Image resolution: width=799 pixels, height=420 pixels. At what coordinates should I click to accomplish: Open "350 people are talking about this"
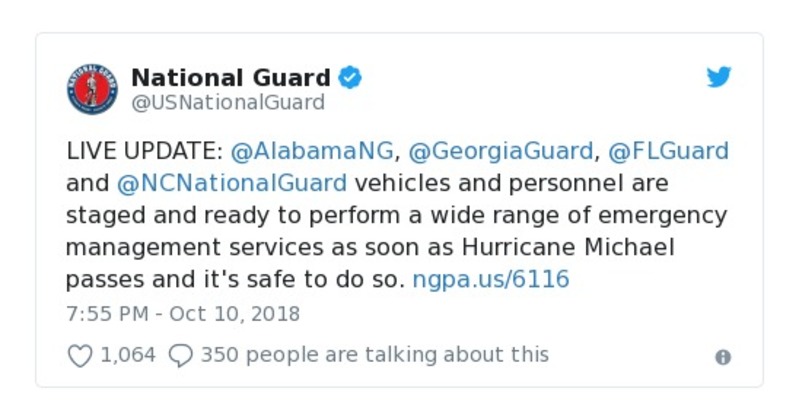(374, 355)
